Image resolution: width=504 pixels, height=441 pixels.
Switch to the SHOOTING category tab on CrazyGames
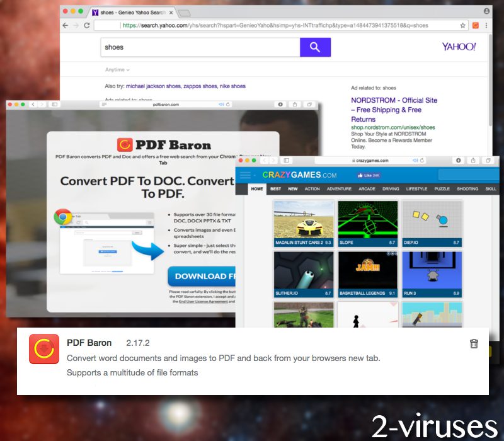pos(467,188)
